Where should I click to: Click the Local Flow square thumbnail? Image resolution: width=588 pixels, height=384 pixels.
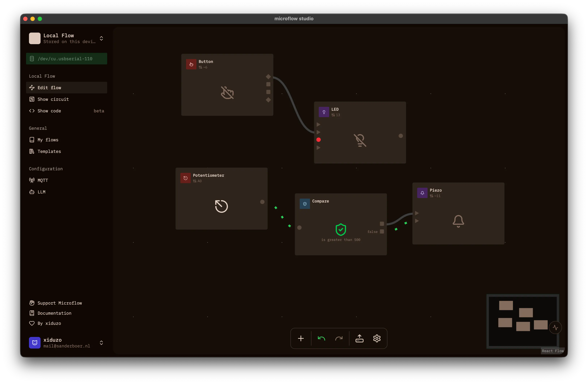(x=35, y=38)
